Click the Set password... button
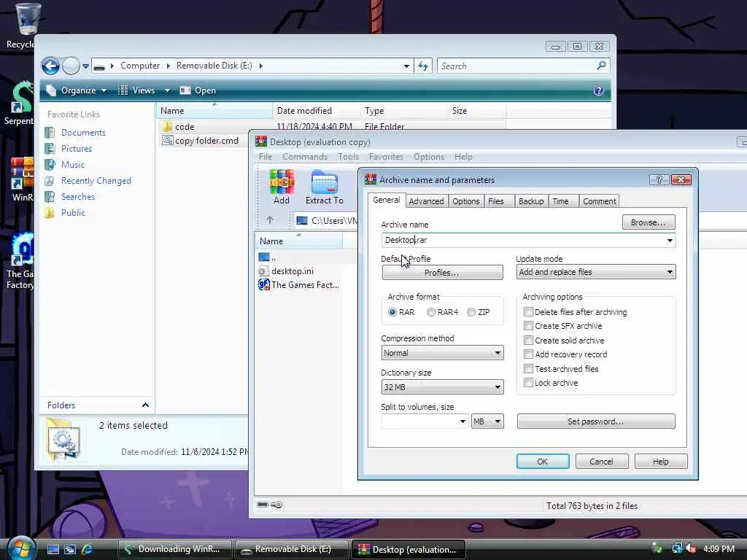Image resolution: width=747 pixels, height=560 pixels. [595, 421]
